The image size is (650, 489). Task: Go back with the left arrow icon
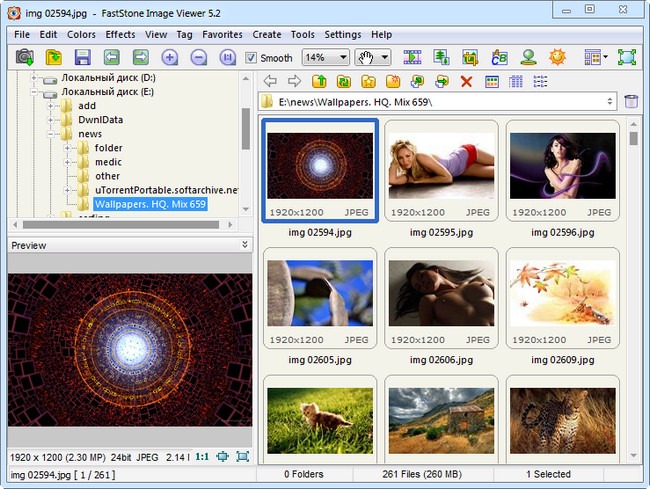270,81
